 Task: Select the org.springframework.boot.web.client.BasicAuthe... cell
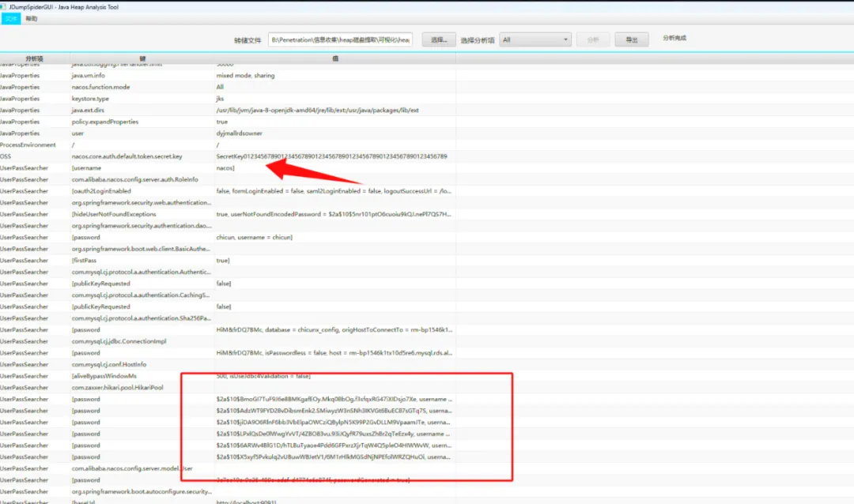click(x=141, y=249)
